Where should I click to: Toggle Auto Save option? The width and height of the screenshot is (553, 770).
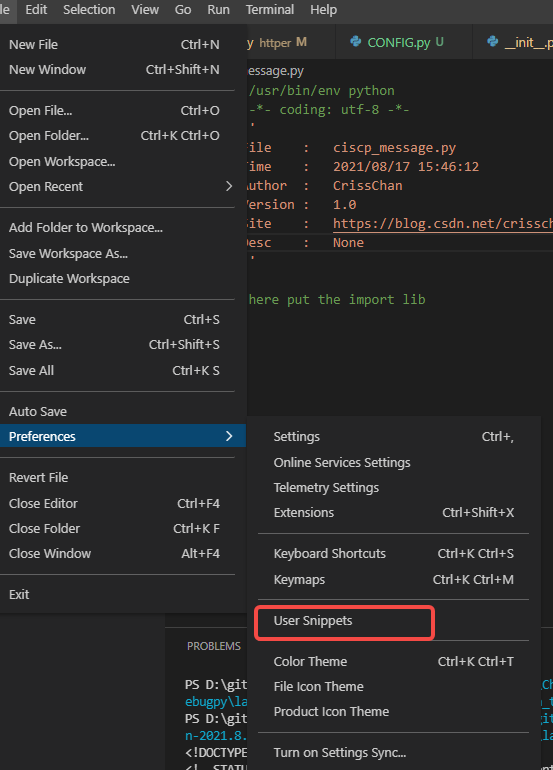pos(117,412)
